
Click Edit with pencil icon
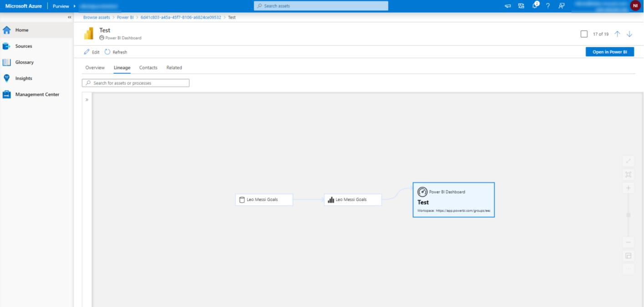coord(91,52)
